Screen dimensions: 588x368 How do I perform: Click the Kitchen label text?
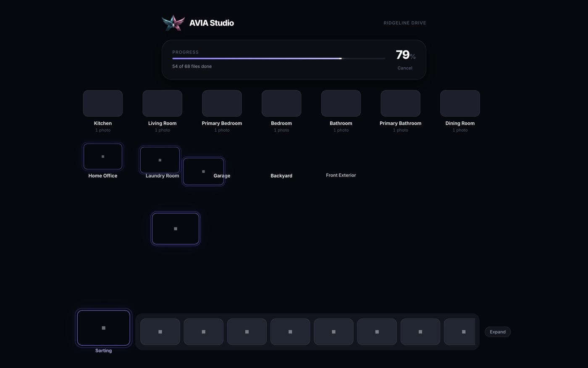pos(103,123)
